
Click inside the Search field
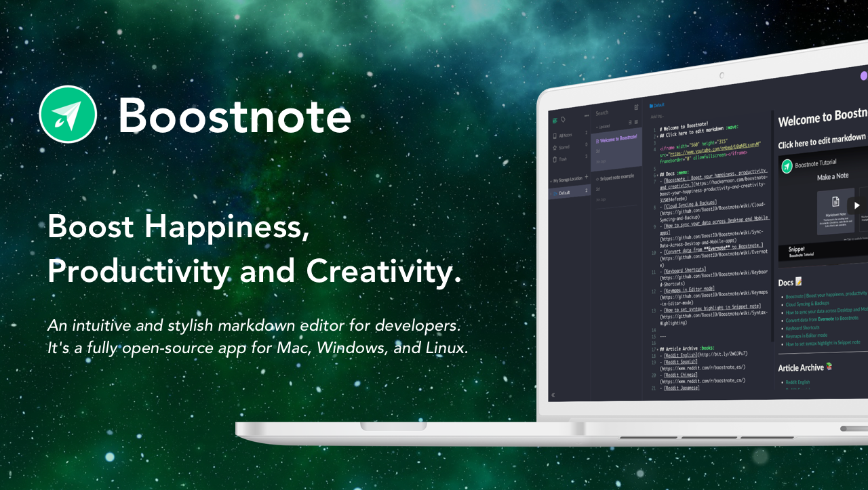[602, 113]
